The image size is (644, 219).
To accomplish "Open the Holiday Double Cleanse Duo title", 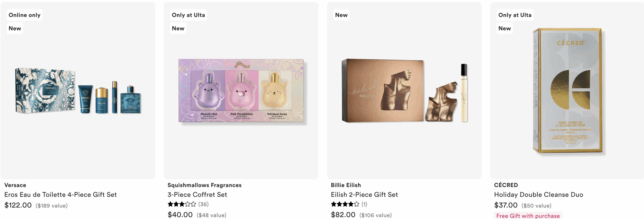I will coord(538,195).
